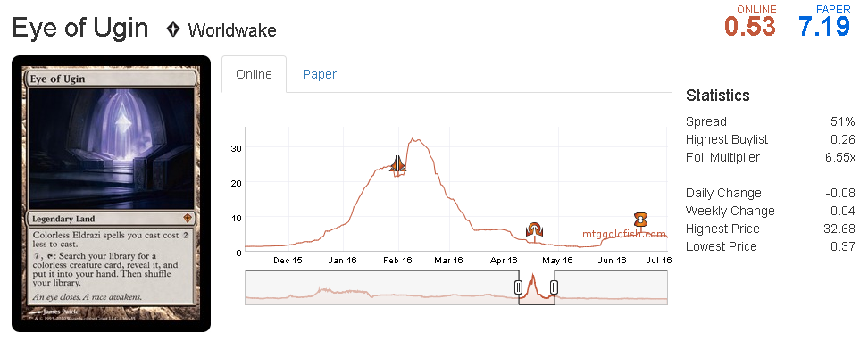Click the Lowest Price 0.37 value
868x341 pixels.
point(842,246)
